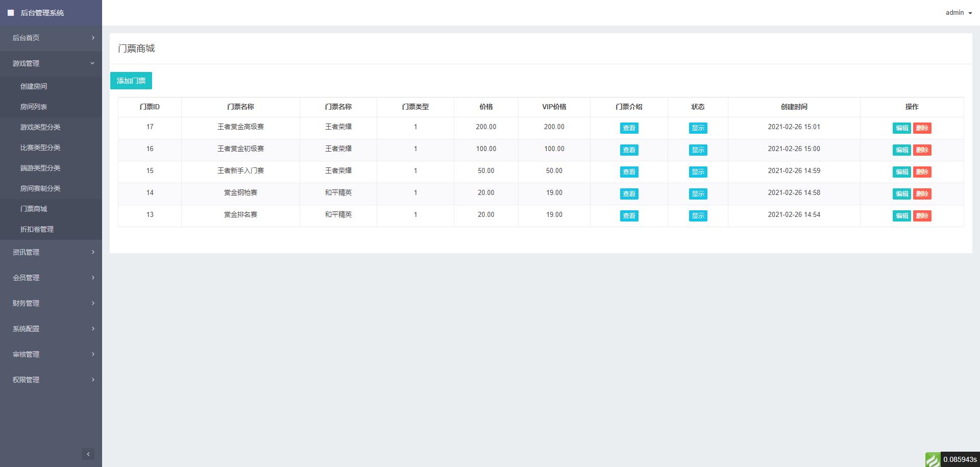The width and height of the screenshot is (980, 467).
Task: Toggle 显示 status for ticket 16
Action: click(x=698, y=150)
